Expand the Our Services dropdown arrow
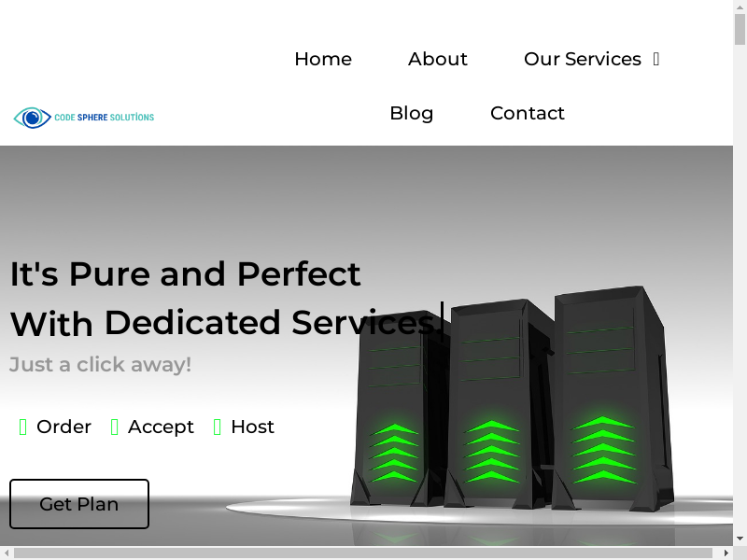Screen dimensions: 747x560 coord(656,59)
